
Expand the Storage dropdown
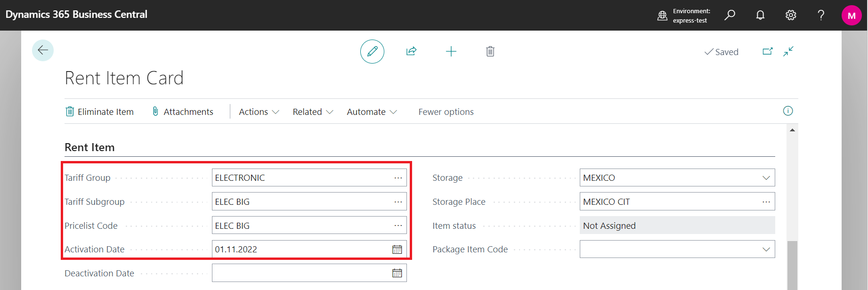coord(766,178)
